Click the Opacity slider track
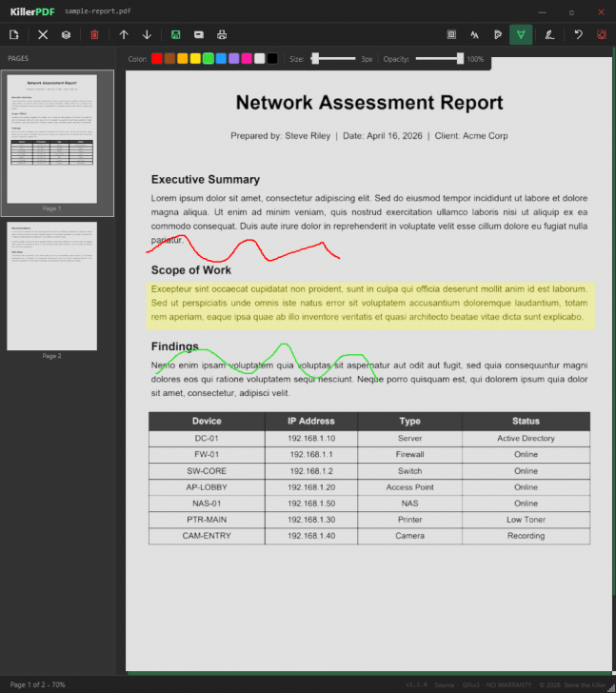 pos(440,59)
